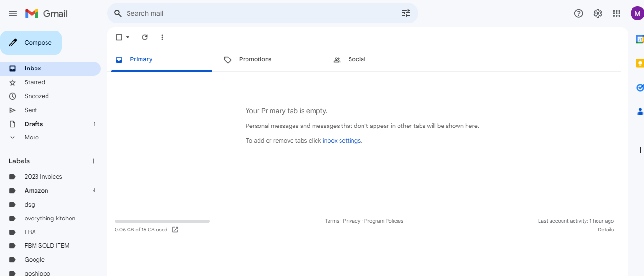Open the account avatar M
The width and height of the screenshot is (644, 276).
click(x=637, y=13)
